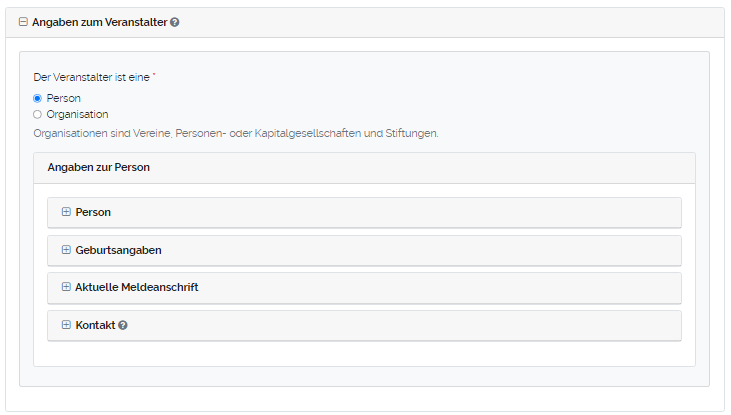Click plus icon beside Kontakt
Viewport: 731px width, 415px height.
[x=66, y=325]
